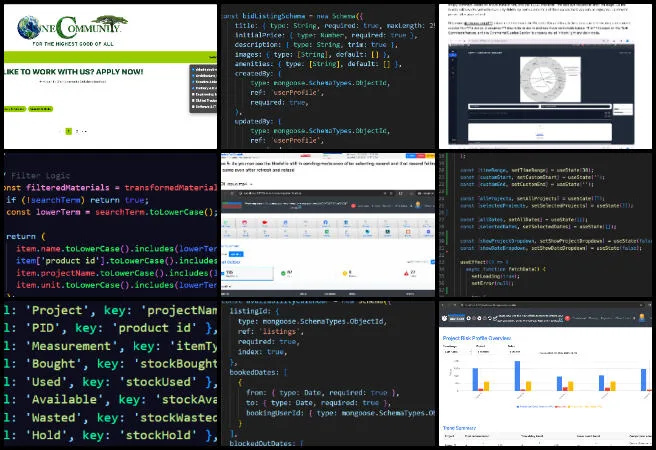
Task: Click the 'item.projectName' line in the filter code
Action: point(117,273)
